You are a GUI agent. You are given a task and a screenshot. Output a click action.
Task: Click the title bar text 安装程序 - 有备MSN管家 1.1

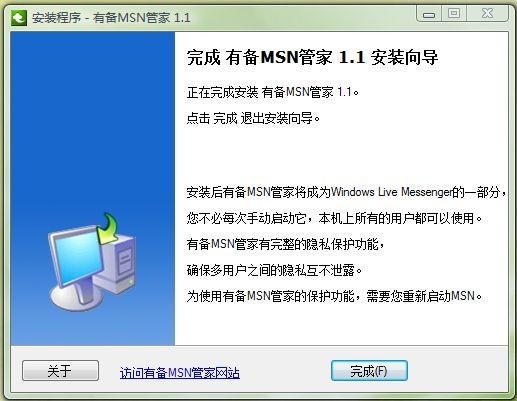tap(111, 18)
